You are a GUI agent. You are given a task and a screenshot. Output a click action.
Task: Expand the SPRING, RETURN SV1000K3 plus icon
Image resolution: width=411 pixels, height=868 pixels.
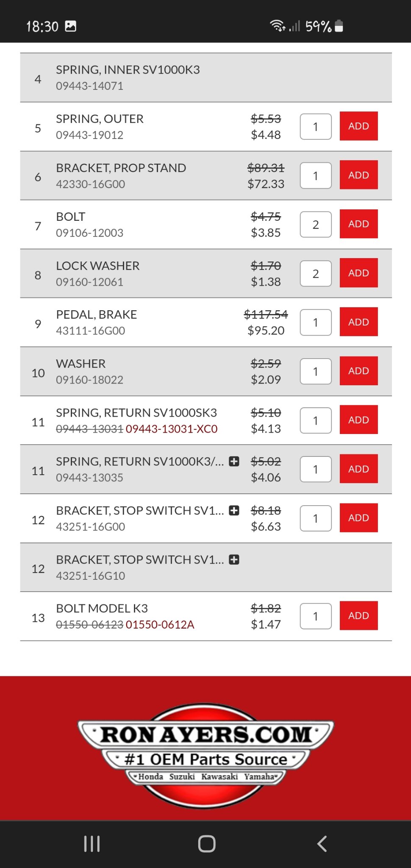click(x=234, y=462)
